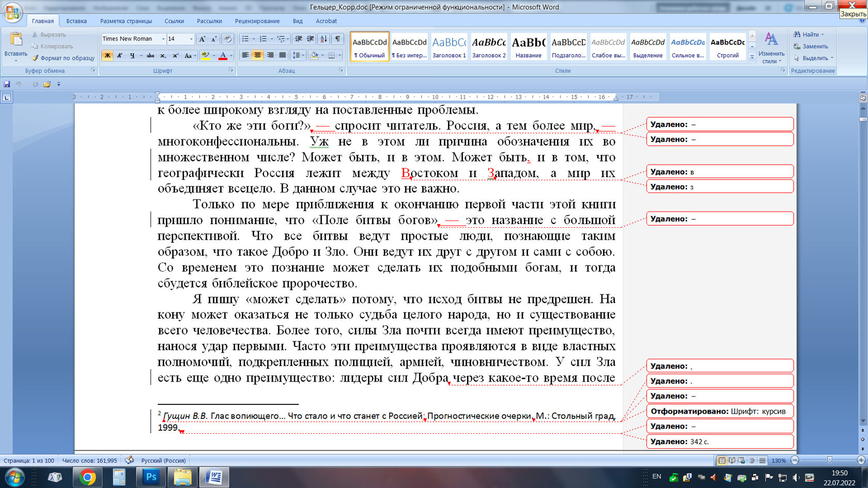Click the Paste (Вставить) clipboard icon

(16, 39)
